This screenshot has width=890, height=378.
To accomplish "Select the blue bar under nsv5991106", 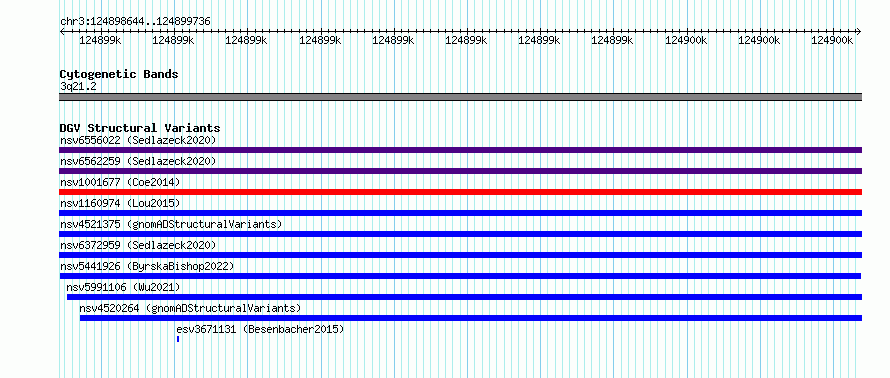I will point(464,297).
